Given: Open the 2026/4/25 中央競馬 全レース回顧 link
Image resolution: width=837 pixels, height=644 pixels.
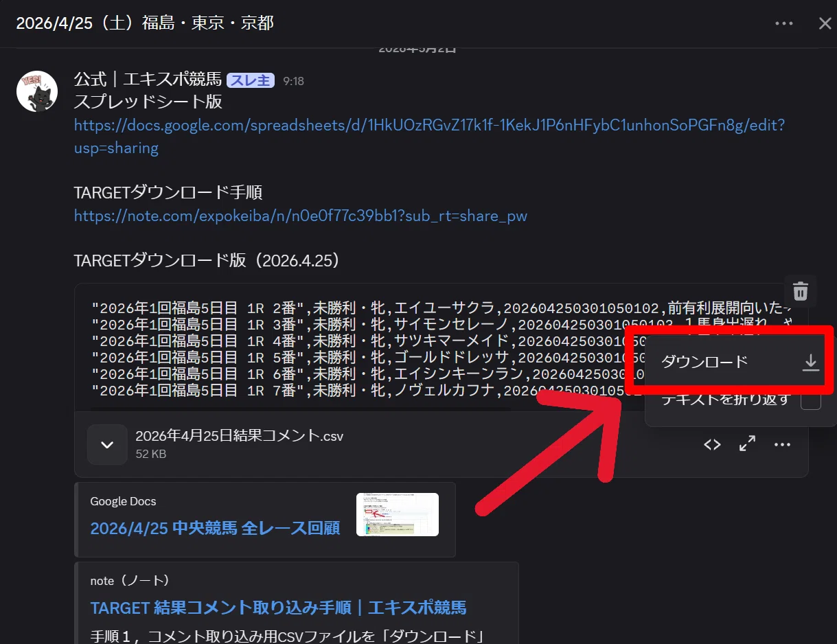Looking at the screenshot, I should 215,529.
